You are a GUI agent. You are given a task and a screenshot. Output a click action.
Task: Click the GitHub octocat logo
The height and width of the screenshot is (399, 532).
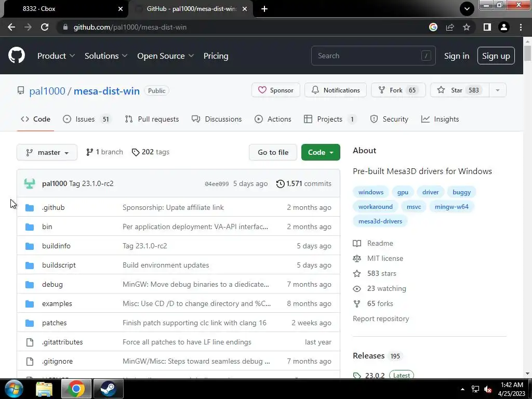pos(17,56)
